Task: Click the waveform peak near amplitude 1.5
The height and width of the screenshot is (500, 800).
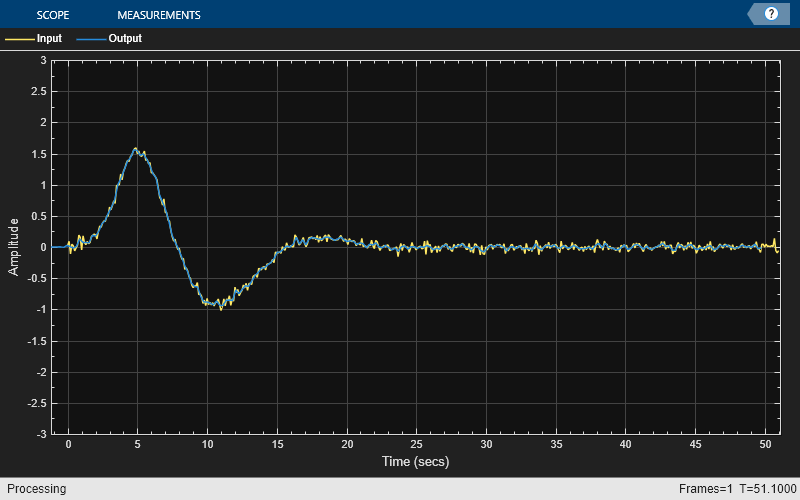Action: pos(136,148)
